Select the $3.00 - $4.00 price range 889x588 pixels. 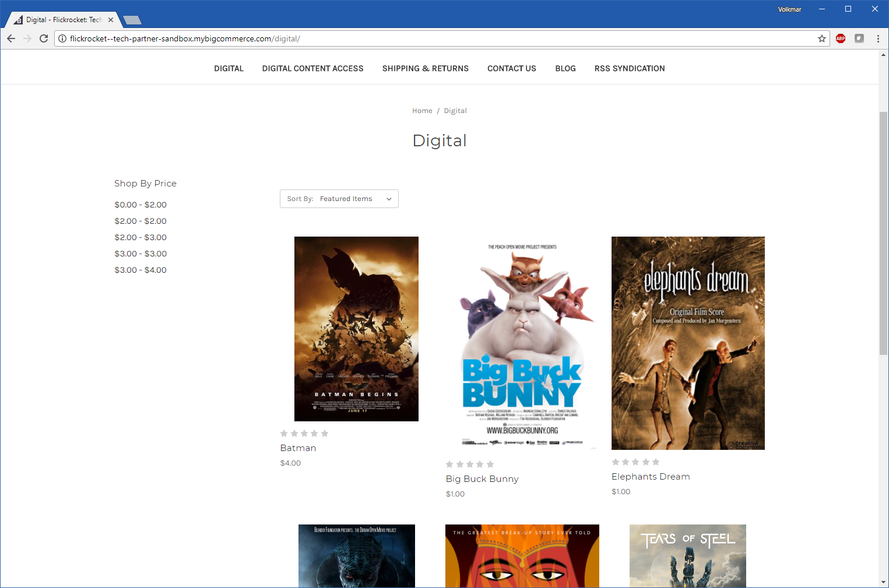[x=140, y=270]
